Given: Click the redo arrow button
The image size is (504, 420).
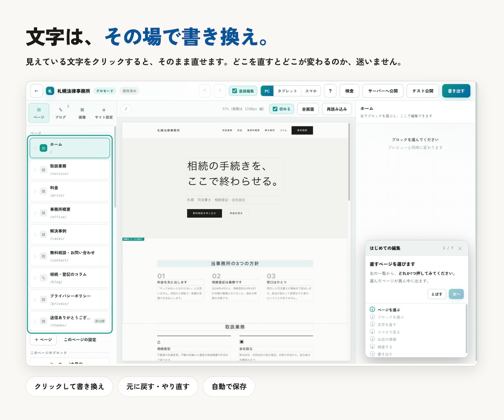Looking at the screenshot, I should pyautogui.click(x=220, y=91).
